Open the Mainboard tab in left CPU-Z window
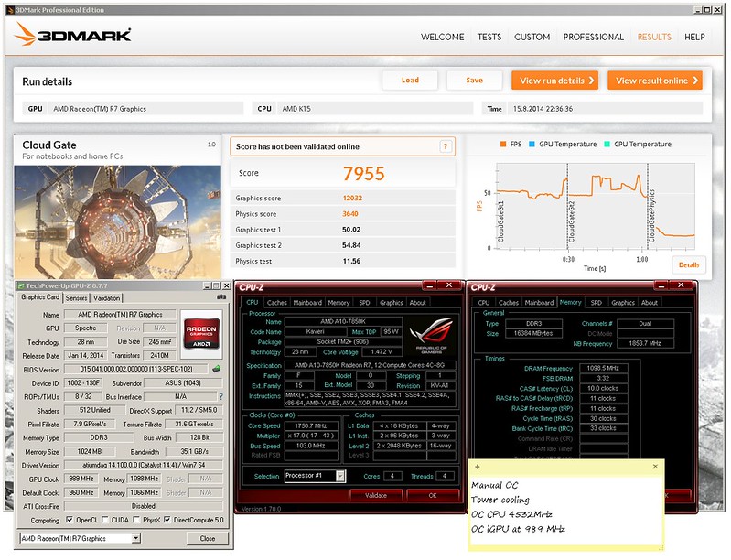 pos(307,303)
